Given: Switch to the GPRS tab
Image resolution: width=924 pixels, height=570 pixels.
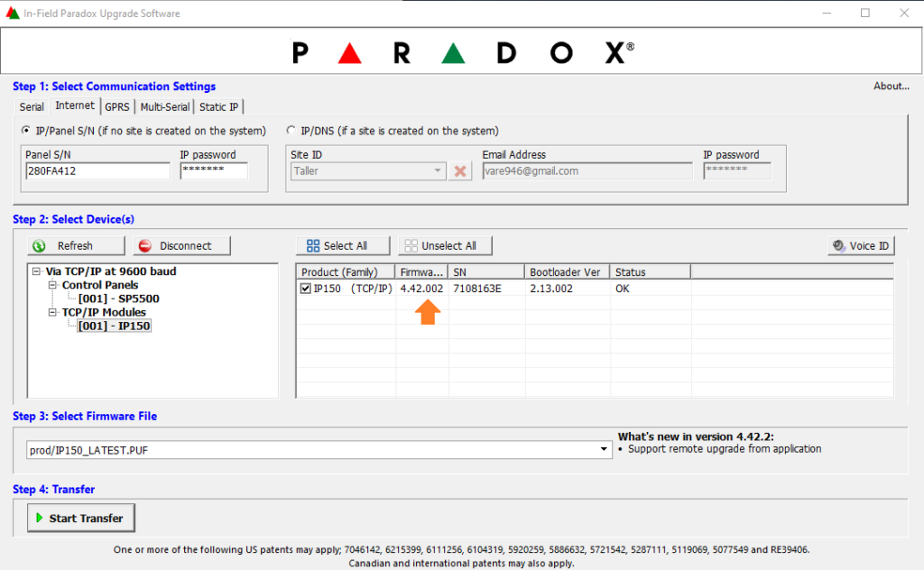Looking at the screenshot, I should [117, 106].
